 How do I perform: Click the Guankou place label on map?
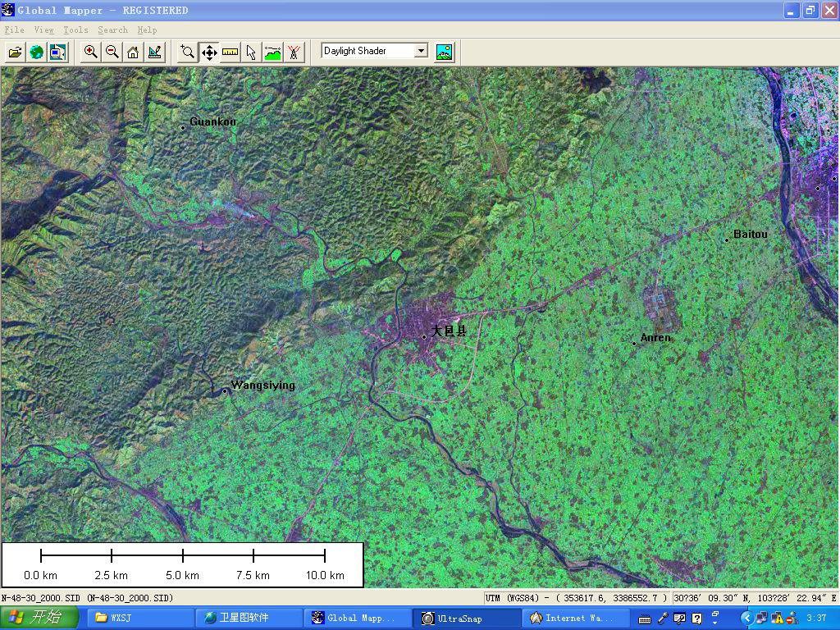212,122
